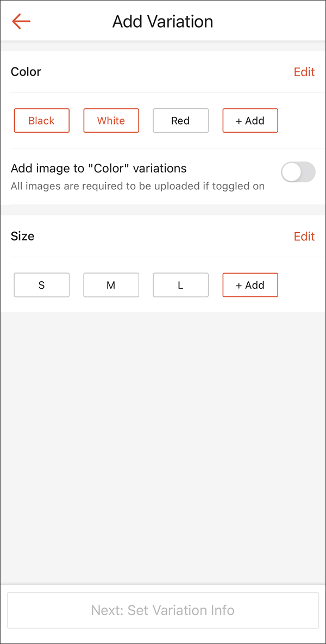Edit the Size variation options

click(x=304, y=236)
